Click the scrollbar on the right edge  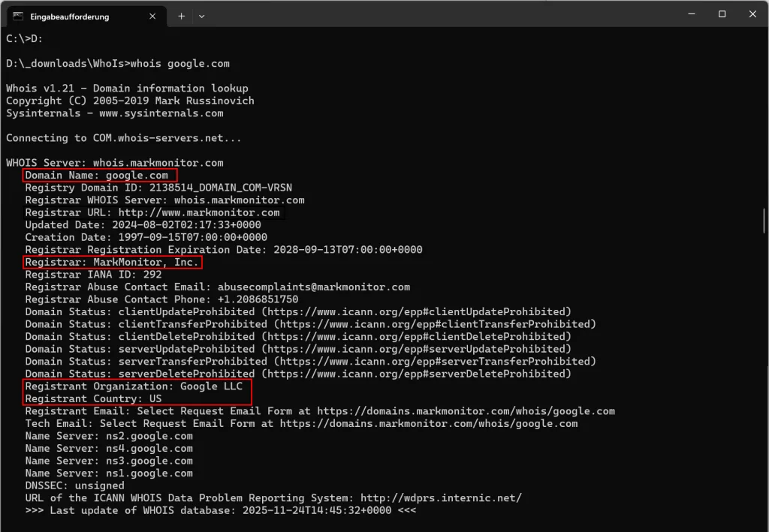(x=763, y=221)
